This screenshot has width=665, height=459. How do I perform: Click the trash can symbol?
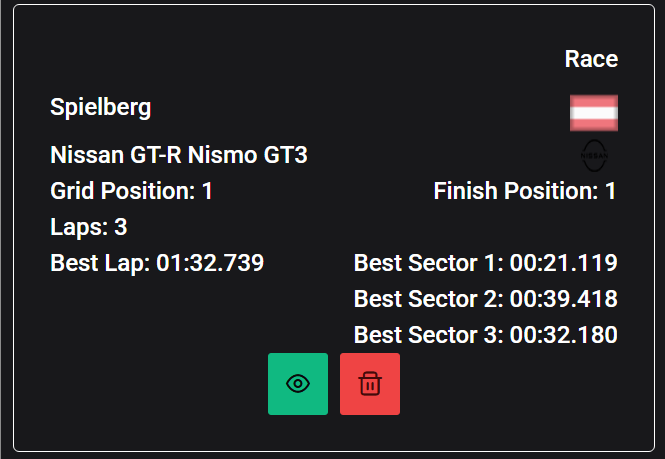tap(370, 384)
